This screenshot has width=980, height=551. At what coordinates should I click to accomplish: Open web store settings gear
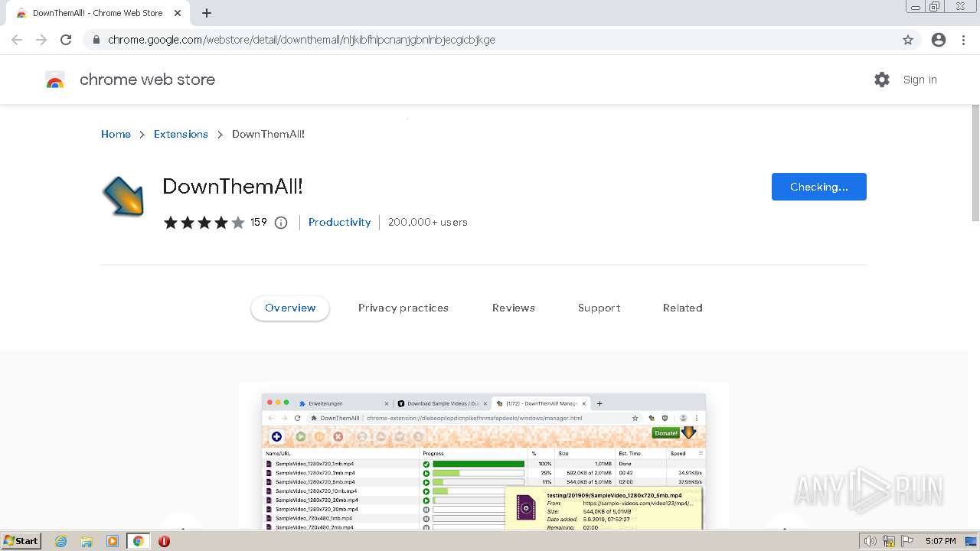pos(882,80)
